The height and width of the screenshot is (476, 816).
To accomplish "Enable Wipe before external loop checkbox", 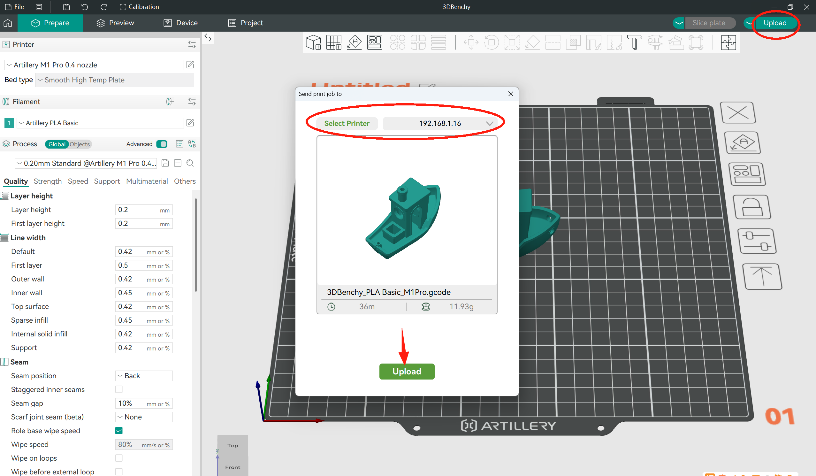I will click(119, 472).
